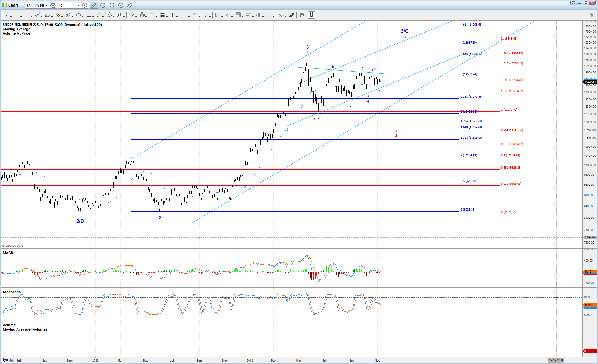This screenshot has height=364, width=598.
Task: Select the fan lines tool
Action: click(x=47, y=15)
